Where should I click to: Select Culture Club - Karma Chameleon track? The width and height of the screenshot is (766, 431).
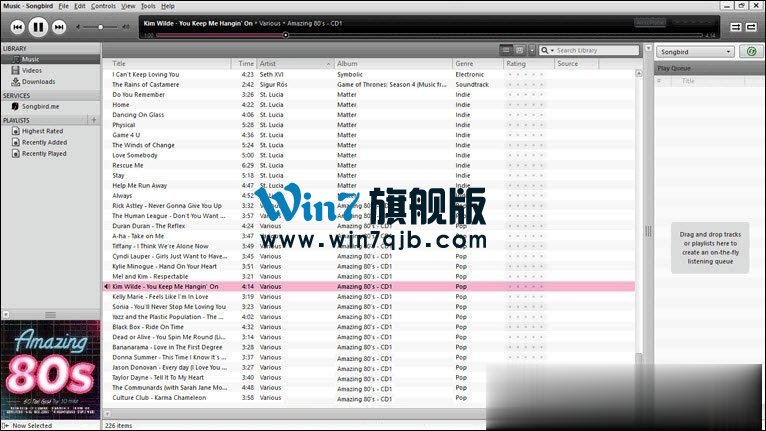[159, 398]
